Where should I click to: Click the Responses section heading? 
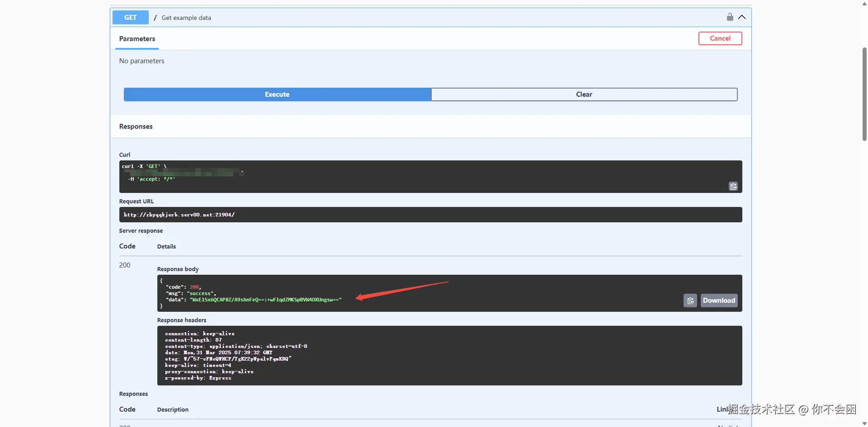pos(136,127)
